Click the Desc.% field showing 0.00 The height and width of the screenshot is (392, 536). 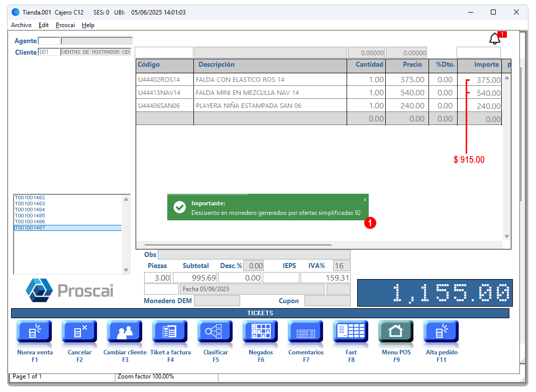253,266
